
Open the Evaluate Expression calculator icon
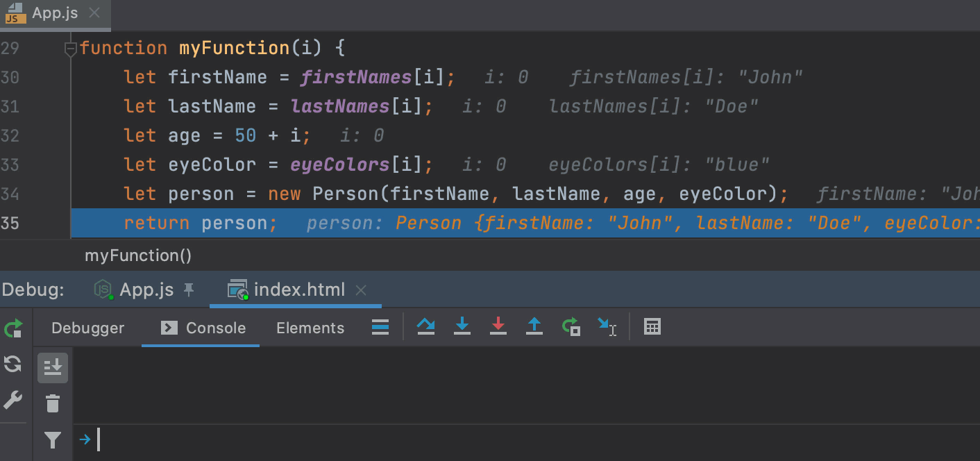[x=652, y=326]
